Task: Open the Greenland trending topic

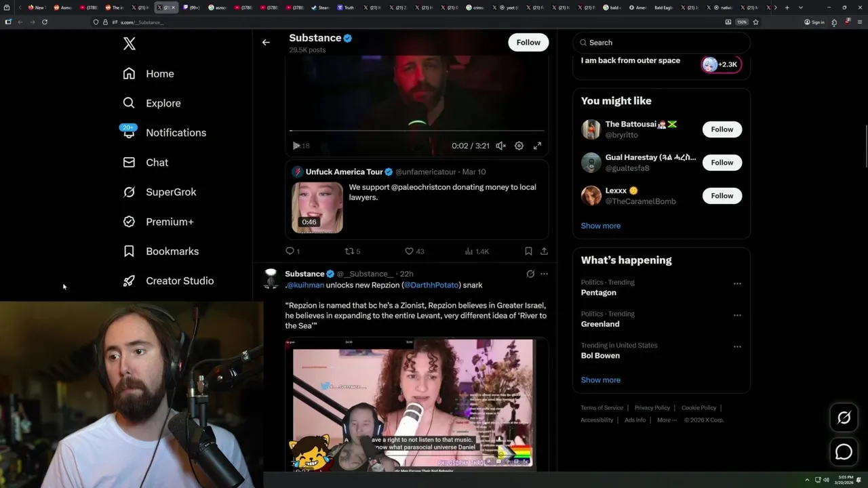Action: pos(600,324)
